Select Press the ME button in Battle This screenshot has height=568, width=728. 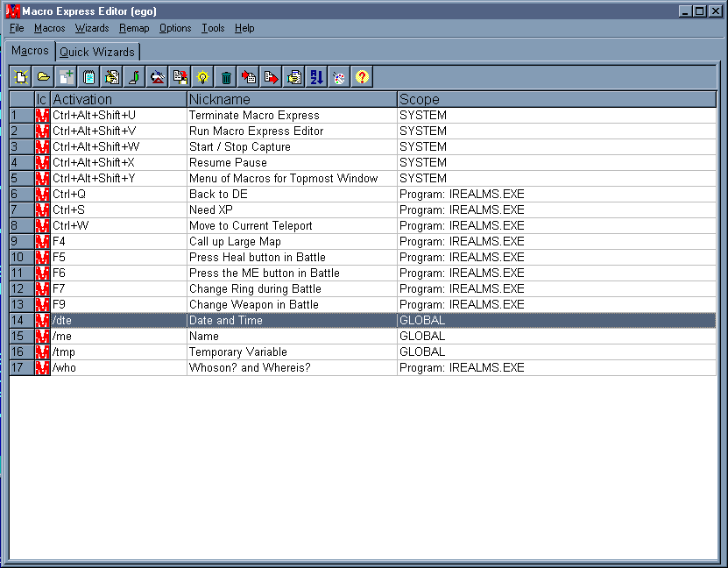(292, 273)
